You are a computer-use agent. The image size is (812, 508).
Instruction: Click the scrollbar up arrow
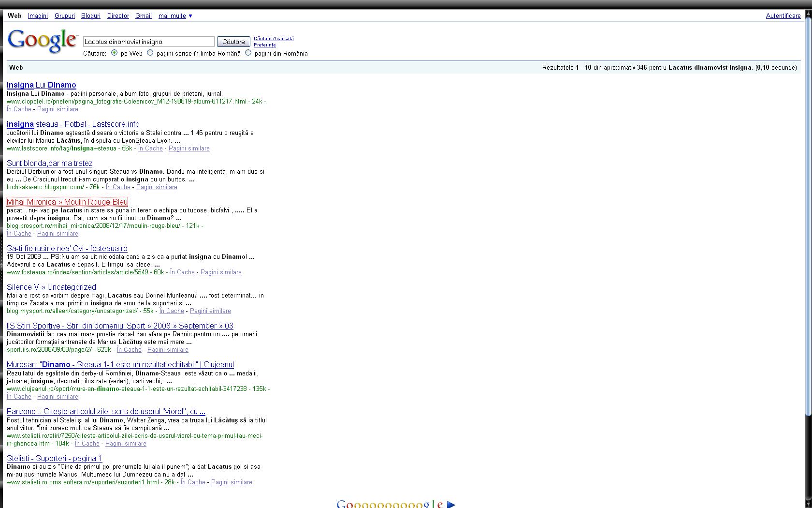[x=807, y=15]
